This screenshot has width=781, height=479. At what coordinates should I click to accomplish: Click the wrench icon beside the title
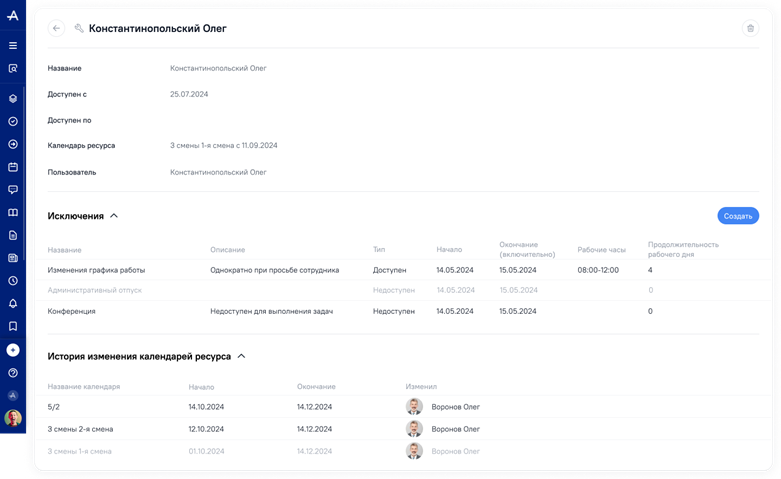pos(79,28)
